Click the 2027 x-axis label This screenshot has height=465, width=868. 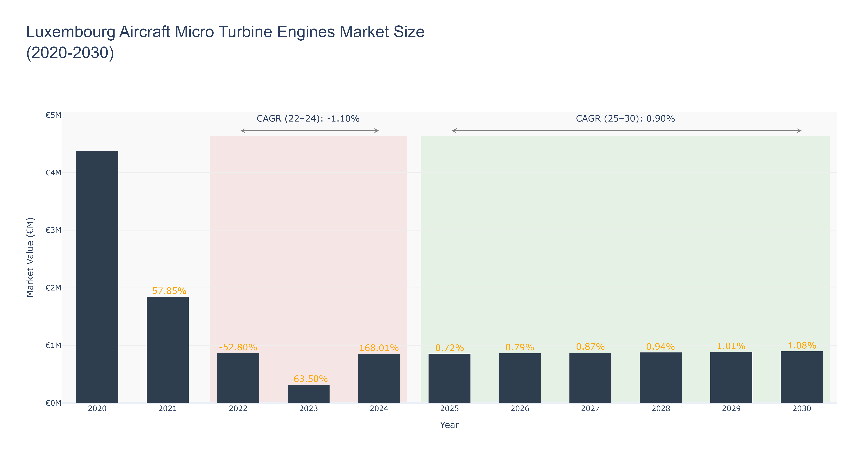590,408
